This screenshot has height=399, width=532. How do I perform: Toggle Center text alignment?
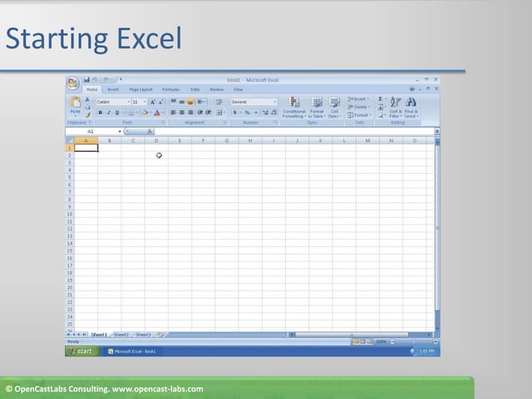click(x=182, y=113)
